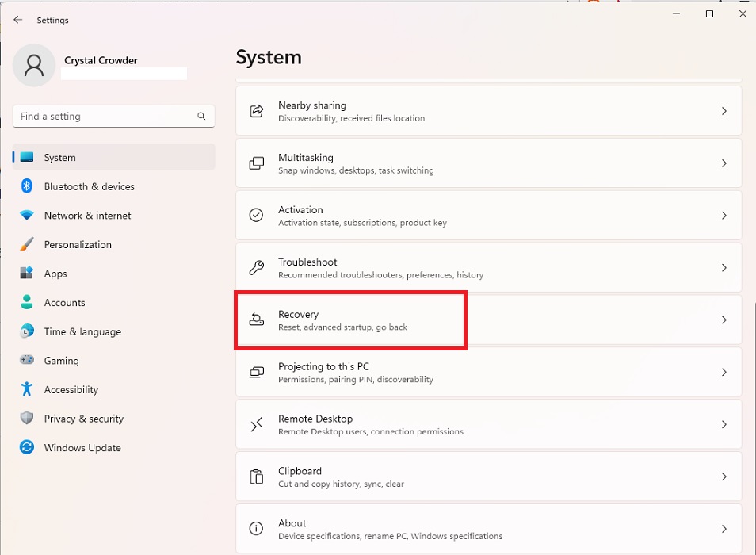756x555 pixels.
Task: Select the Network & internet globe icon
Action: (28, 215)
